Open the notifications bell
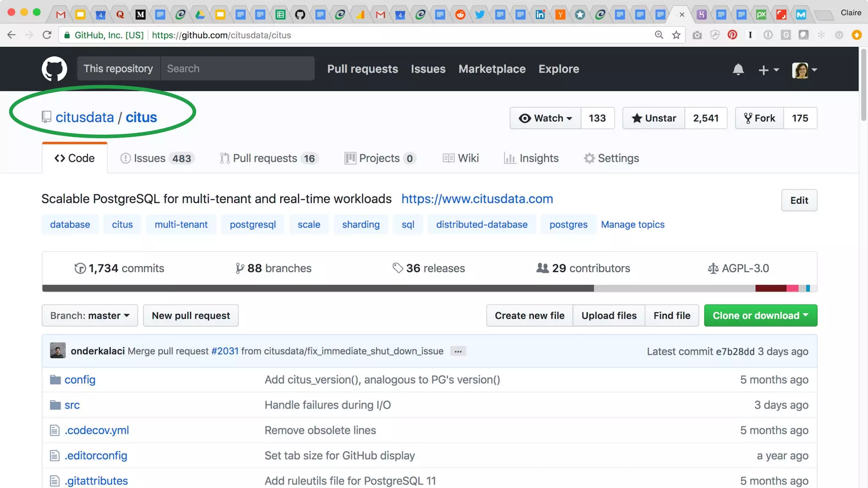 (738, 69)
